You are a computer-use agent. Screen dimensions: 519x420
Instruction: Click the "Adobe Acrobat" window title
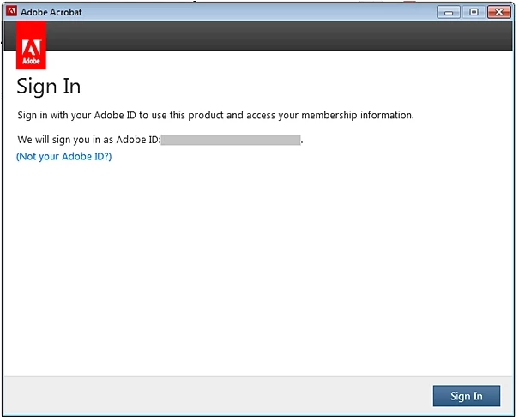point(51,12)
